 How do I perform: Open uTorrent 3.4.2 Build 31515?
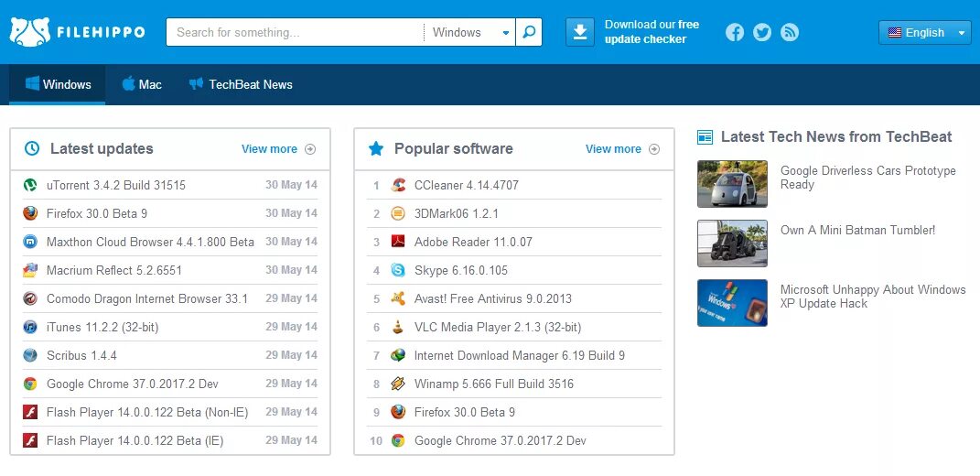[115, 185]
